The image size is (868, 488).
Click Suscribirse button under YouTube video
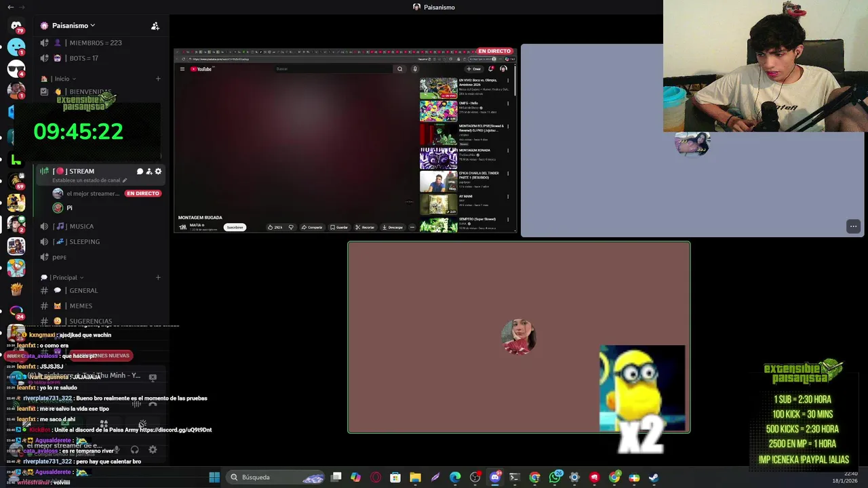[x=235, y=227]
